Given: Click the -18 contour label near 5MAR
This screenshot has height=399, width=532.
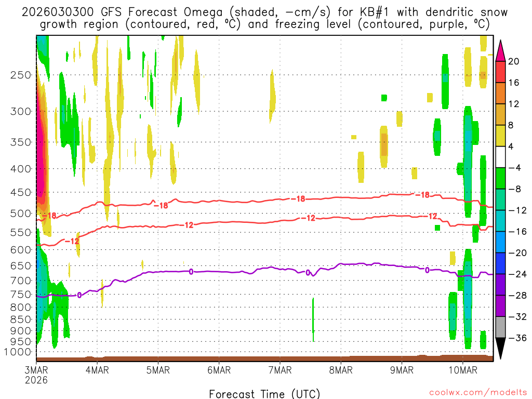Looking at the screenshot, I should tap(161, 206).
